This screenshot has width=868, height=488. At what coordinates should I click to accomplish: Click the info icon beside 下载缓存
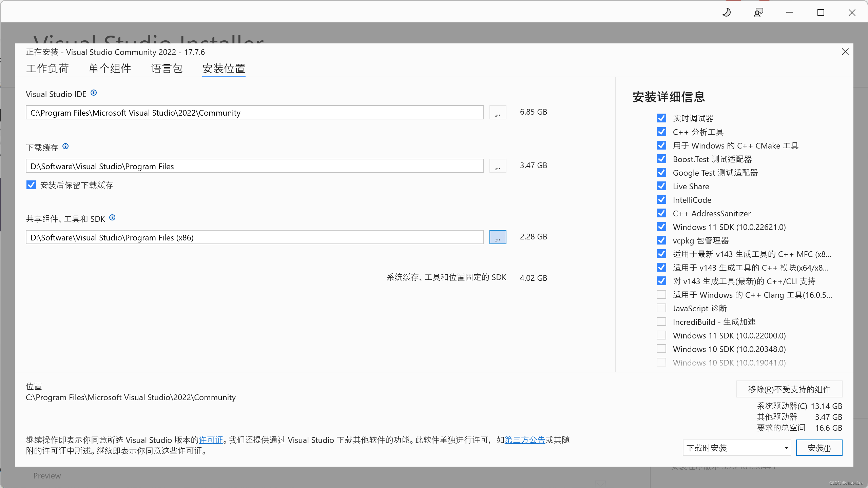[66, 146]
